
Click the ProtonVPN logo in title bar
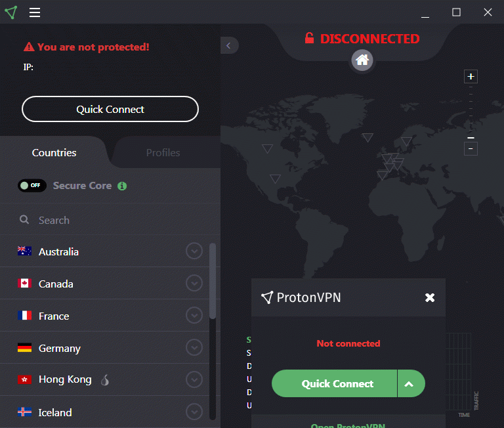coord(10,12)
